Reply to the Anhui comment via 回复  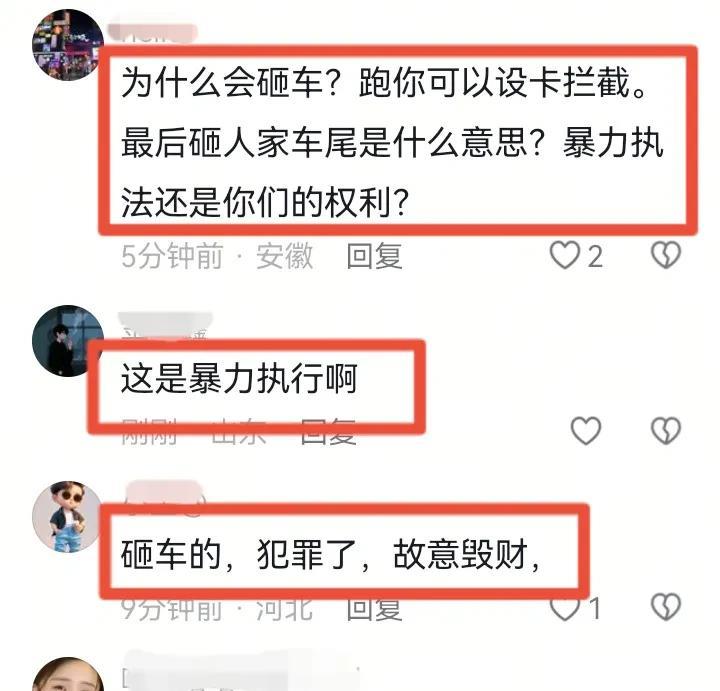coord(374,256)
